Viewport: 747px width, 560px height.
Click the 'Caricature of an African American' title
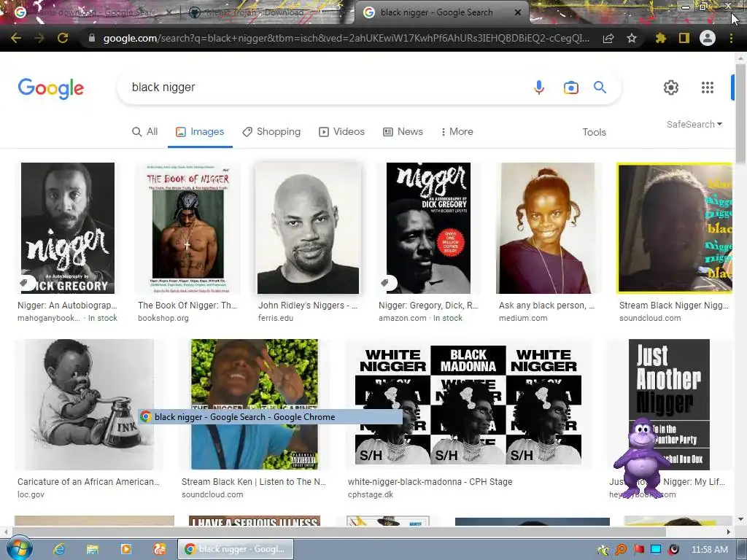pyautogui.click(x=88, y=481)
